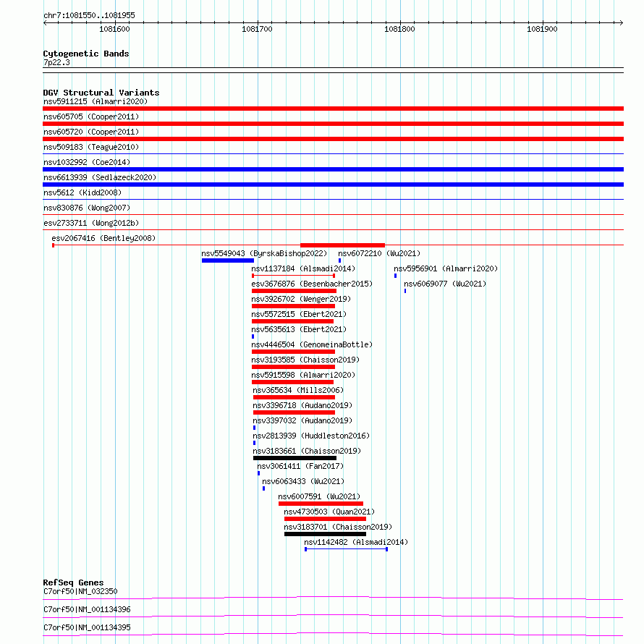644x644 pixels.
Task: Open variant nsv3061411 (Fan2017) label
Action: 300,466
